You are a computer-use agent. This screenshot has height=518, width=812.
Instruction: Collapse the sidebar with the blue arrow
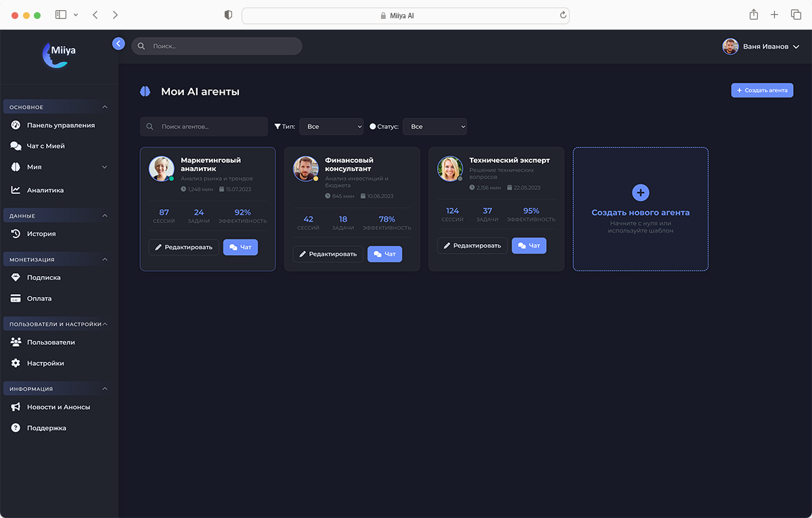point(118,43)
